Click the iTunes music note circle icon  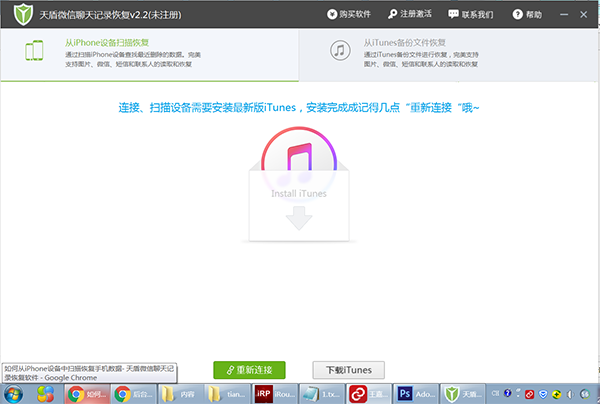340,50
